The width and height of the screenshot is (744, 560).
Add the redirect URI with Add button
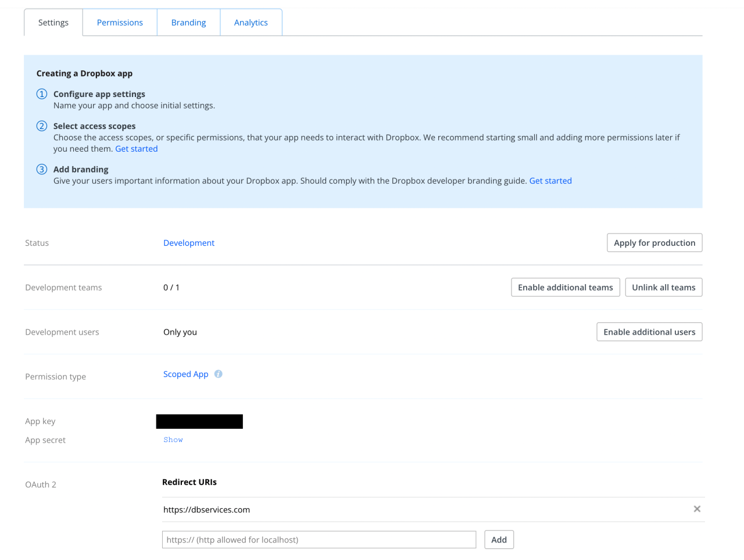499,540
